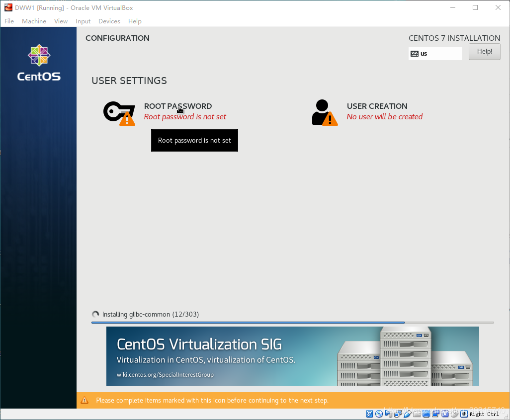Screen dimensions: 510x420
Task: Open the File menu
Action: [9, 21]
